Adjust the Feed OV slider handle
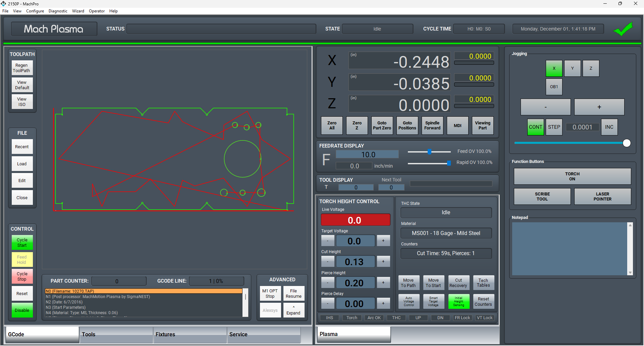 [429, 152]
